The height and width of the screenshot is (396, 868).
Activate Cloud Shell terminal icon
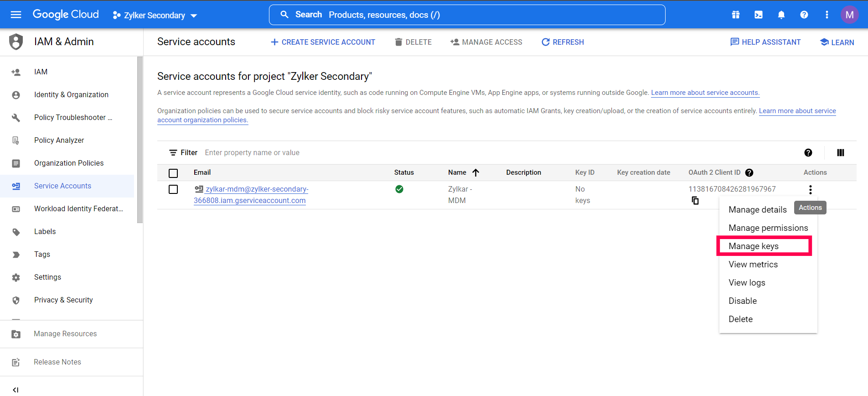(x=759, y=15)
